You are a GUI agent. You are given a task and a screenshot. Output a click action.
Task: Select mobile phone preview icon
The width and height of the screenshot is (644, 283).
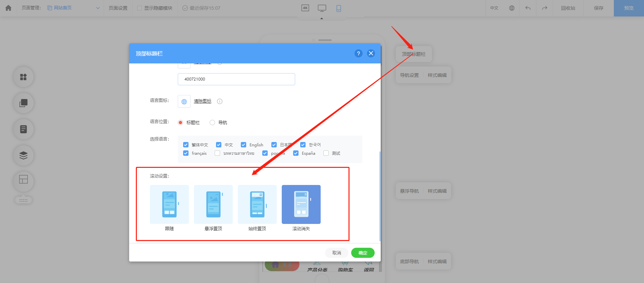tap(339, 8)
